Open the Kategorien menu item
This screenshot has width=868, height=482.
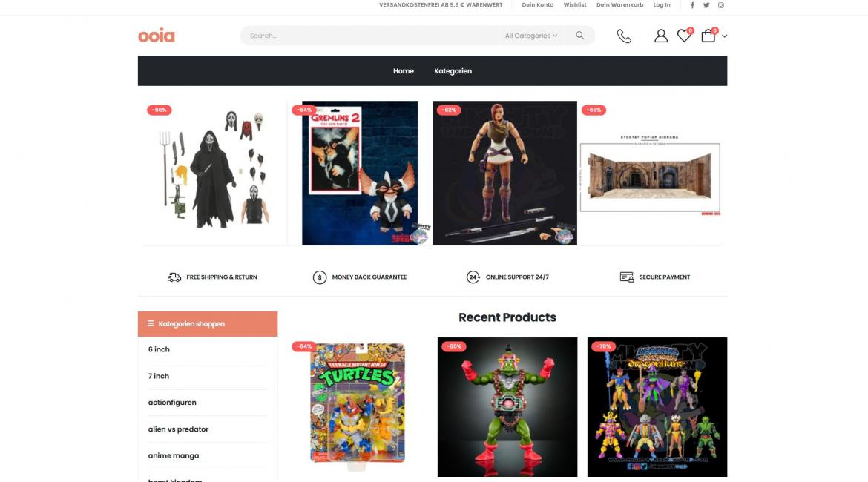453,71
